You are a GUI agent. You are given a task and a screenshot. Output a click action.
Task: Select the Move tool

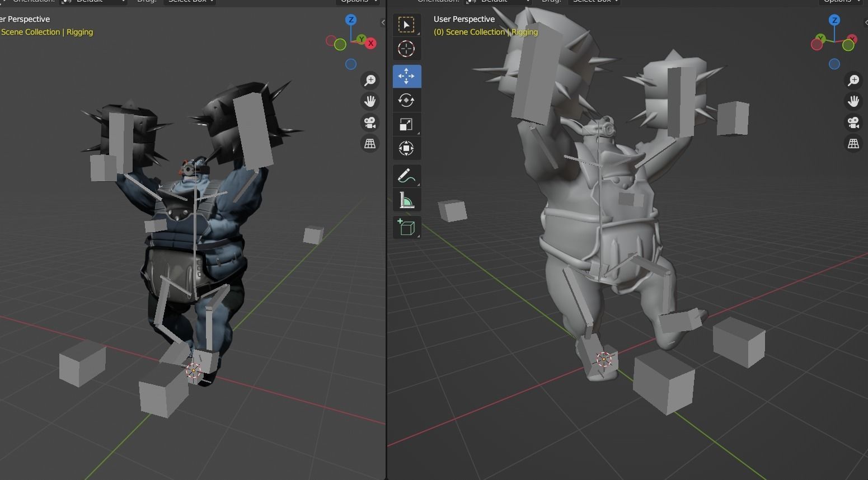coord(406,76)
